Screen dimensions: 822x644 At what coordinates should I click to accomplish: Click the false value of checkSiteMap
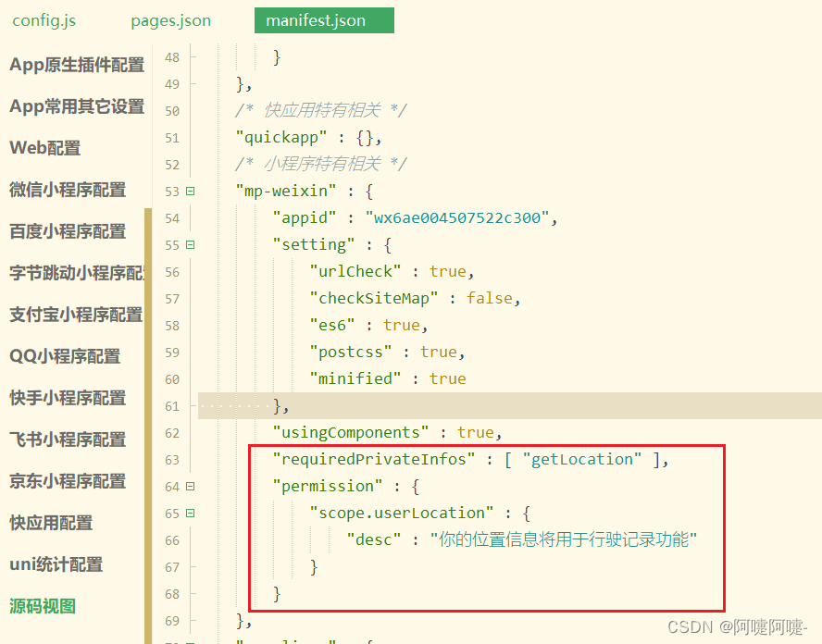489,298
